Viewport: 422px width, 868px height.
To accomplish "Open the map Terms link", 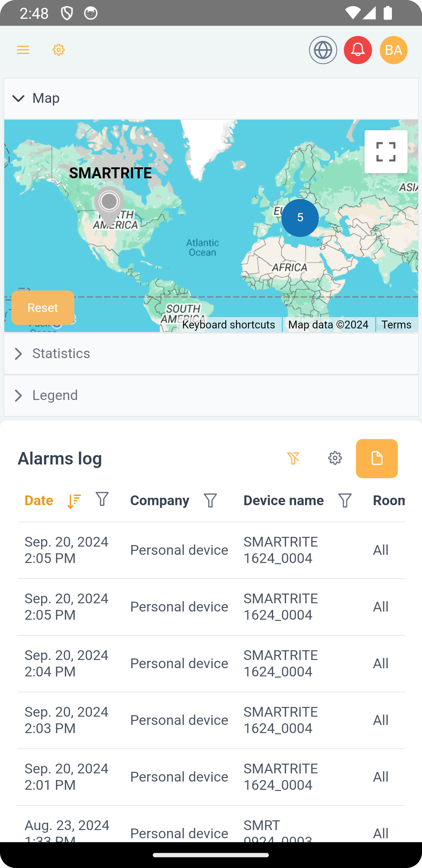I will tap(396, 325).
